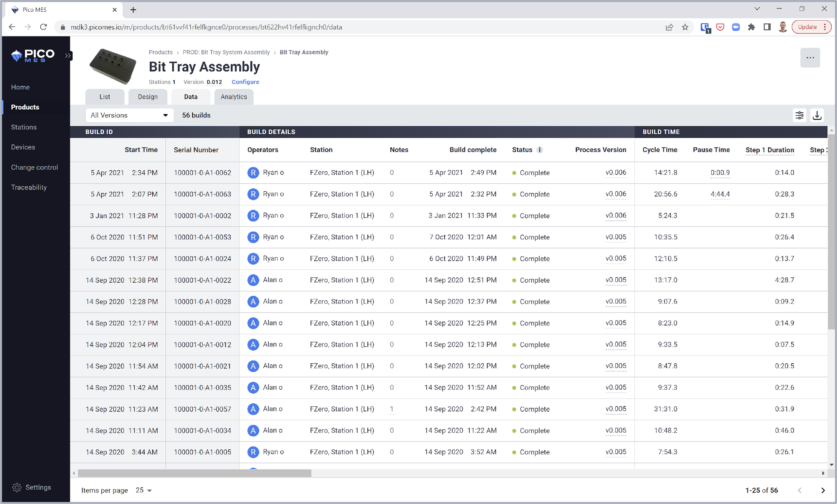Switch to the Design tab
Viewport: 837px width, 504px height.
(x=148, y=97)
